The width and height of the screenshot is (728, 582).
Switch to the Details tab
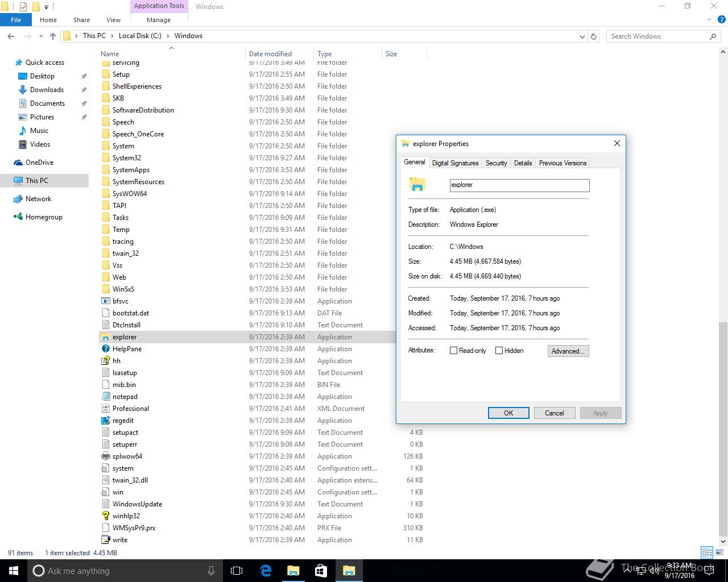(x=523, y=163)
